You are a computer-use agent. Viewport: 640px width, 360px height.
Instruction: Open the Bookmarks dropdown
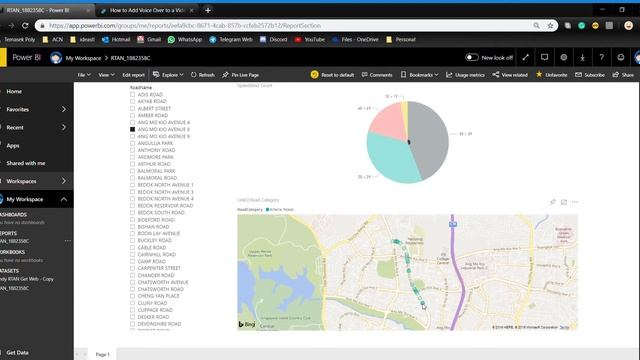[420, 75]
